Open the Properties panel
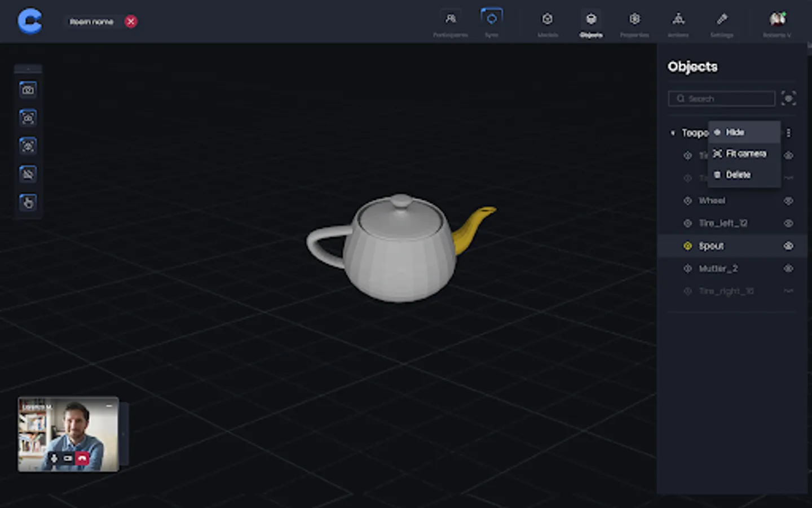The height and width of the screenshot is (508, 812). 634,24
